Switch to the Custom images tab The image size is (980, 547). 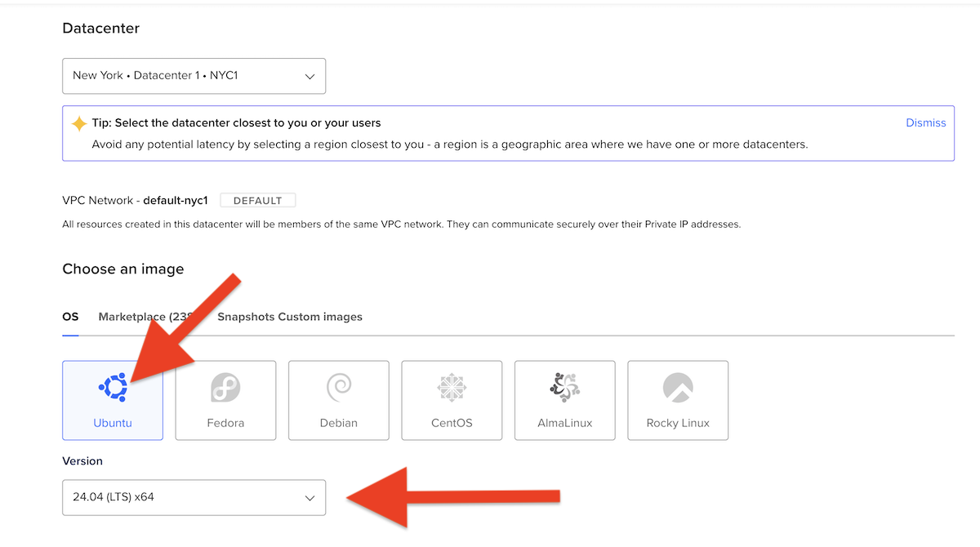[x=320, y=317]
